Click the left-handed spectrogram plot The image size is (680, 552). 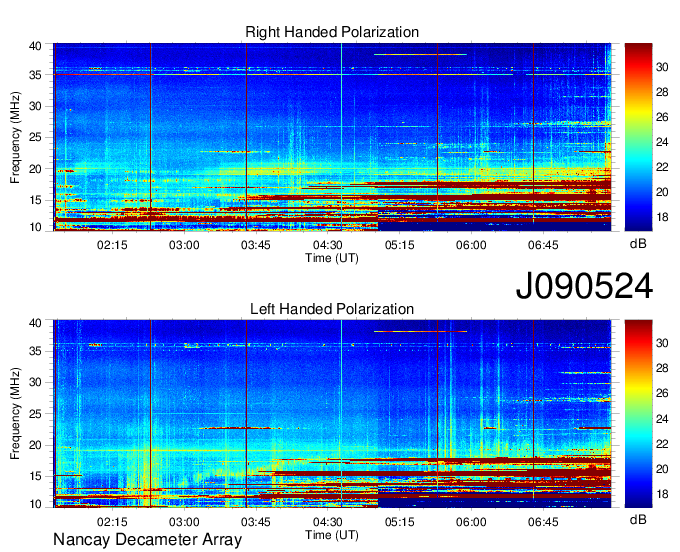pyautogui.click(x=332, y=414)
